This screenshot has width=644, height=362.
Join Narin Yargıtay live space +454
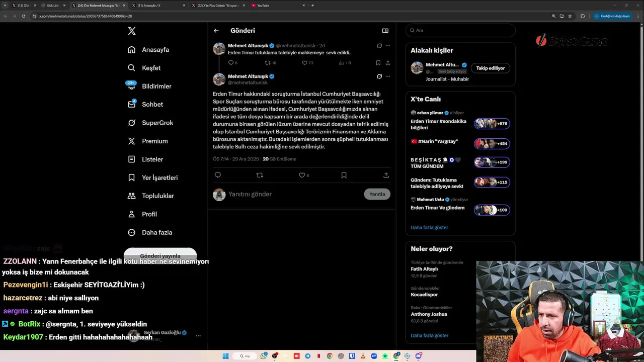pyautogui.click(x=492, y=144)
